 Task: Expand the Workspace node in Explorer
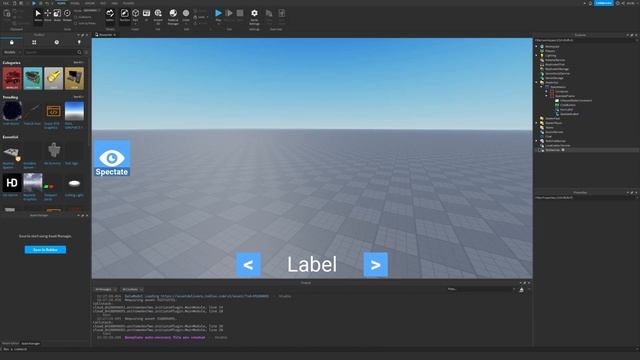tap(537, 47)
